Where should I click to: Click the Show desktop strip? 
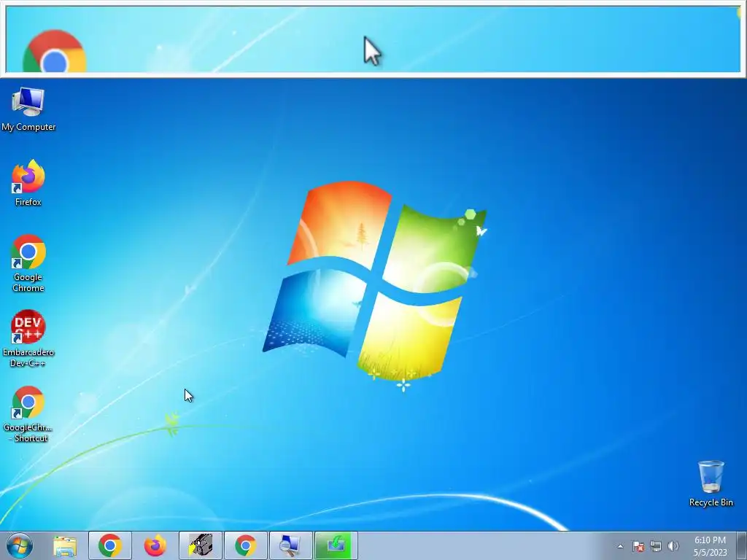coord(742,545)
